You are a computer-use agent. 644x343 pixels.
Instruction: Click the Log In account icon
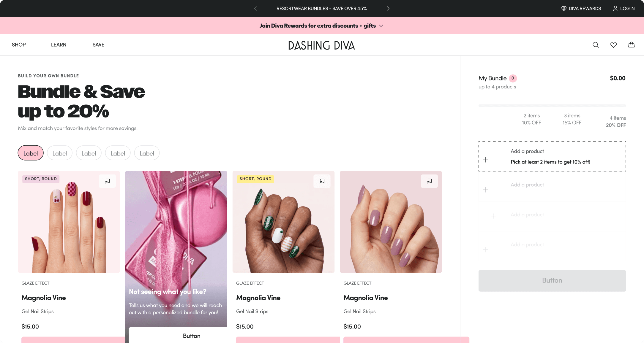615,8
